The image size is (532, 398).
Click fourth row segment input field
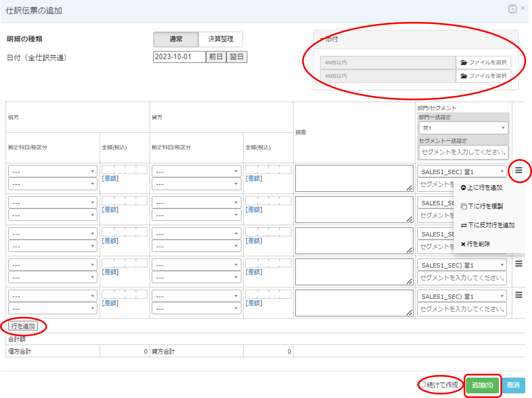[x=462, y=278]
